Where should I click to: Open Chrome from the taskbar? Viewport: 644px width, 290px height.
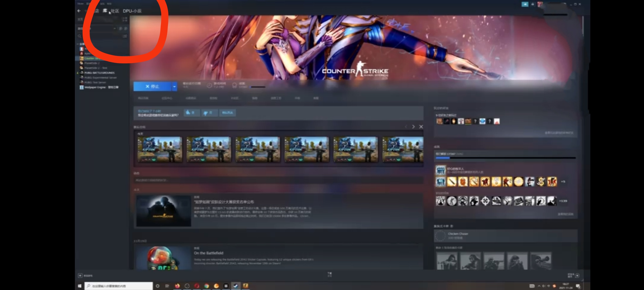tap(206, 286)
